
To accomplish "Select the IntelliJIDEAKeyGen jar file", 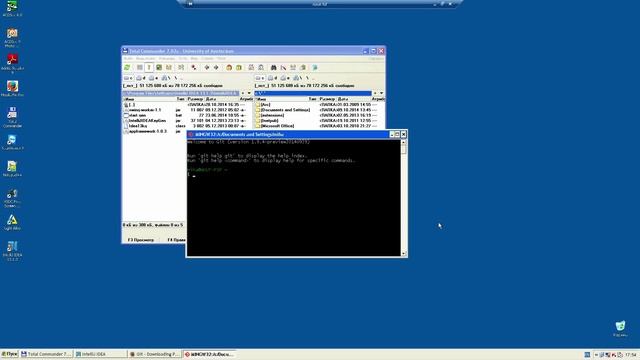I will (187, 121).
